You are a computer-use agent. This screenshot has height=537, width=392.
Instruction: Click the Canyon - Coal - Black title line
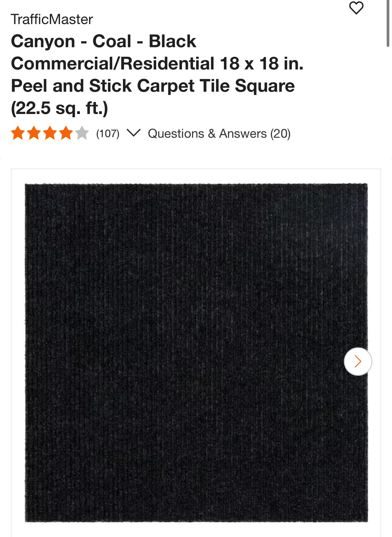click(x=103, y=41)
